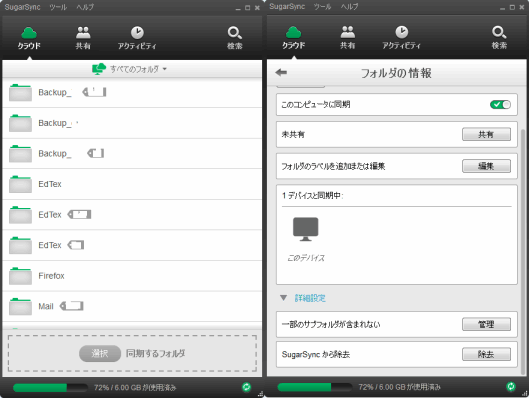Click storage usage bar in right window
This screenshot has width=529, height=398.
point(314,387)
